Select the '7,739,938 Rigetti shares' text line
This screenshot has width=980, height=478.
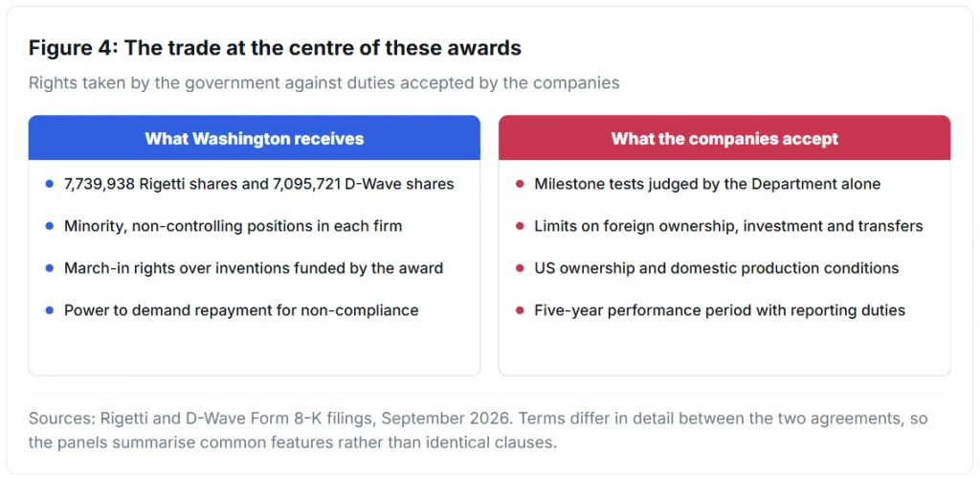pos(258,184)
